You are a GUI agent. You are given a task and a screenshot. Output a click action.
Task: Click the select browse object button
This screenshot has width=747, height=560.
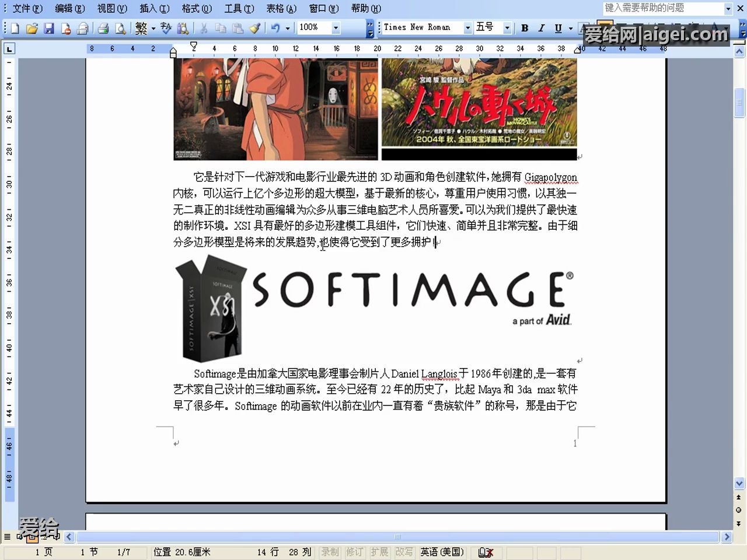(739, 510)
